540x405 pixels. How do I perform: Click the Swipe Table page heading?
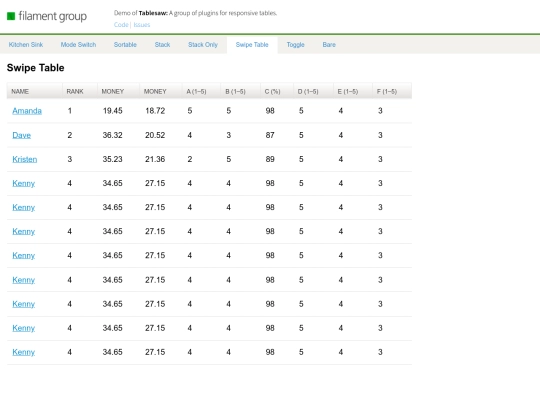[35, 68]
